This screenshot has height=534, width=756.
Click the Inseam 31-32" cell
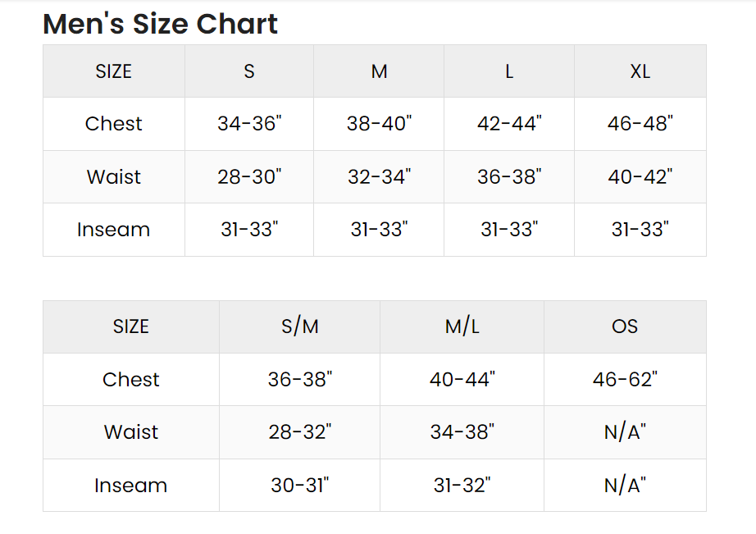pyautogui.click(x=462, y=486)
